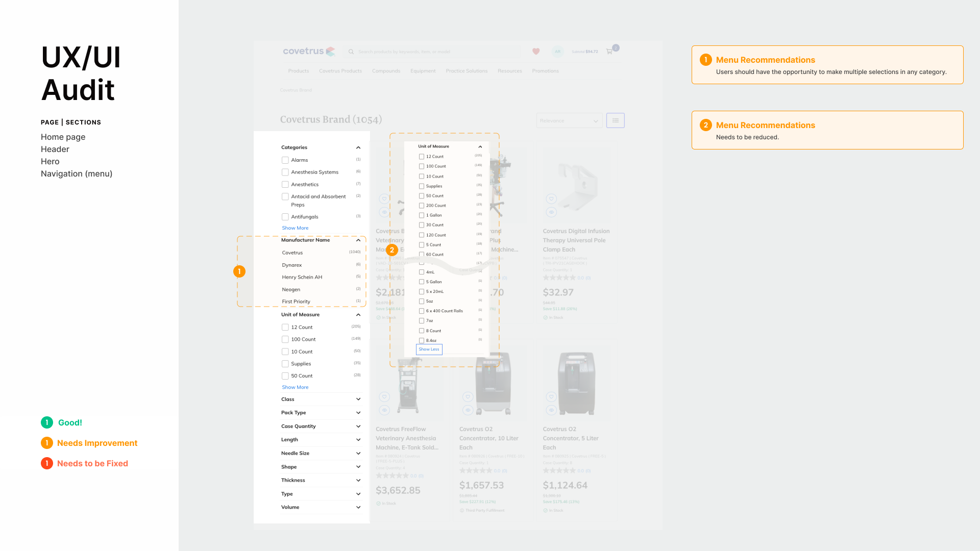980x551 pixels.
Task: Click the search magnifier icon
Action: 351,52
